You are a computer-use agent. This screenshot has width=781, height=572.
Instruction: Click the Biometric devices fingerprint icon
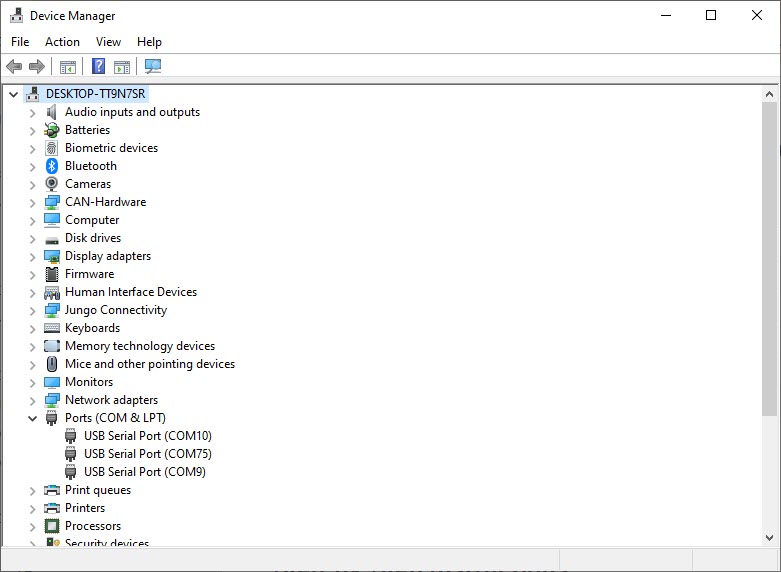52,148
